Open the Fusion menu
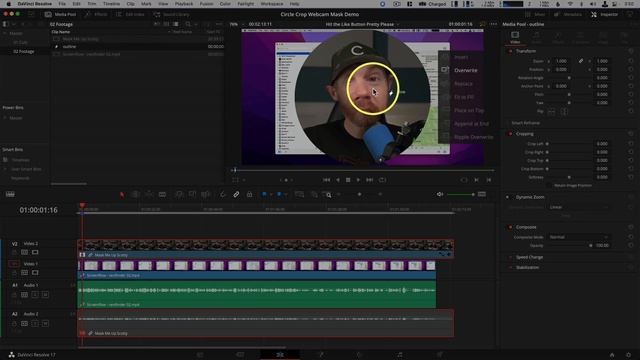The height and width of the screenshot is (360, 640). [207, 4]
